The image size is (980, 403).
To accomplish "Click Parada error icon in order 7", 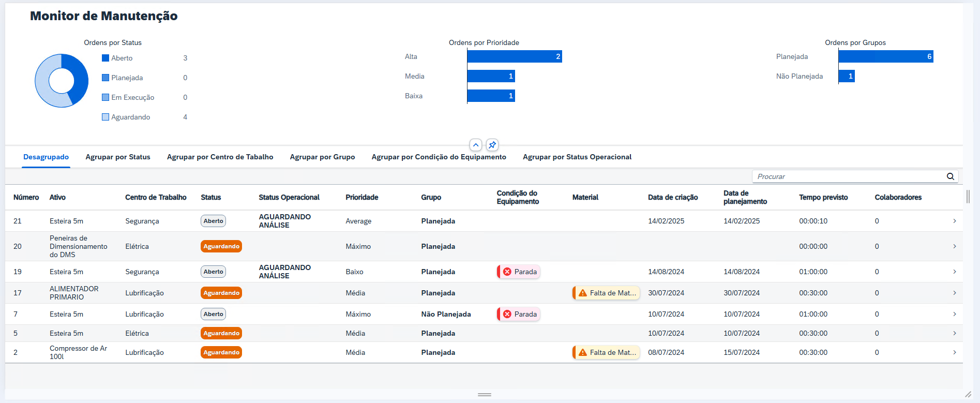I will [x=507, y=314].
